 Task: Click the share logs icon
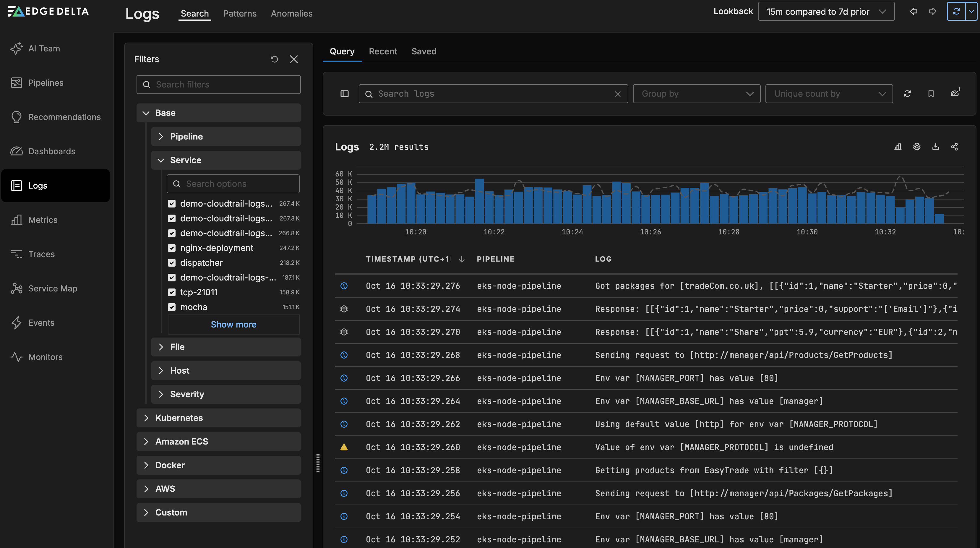click(955, 147)
